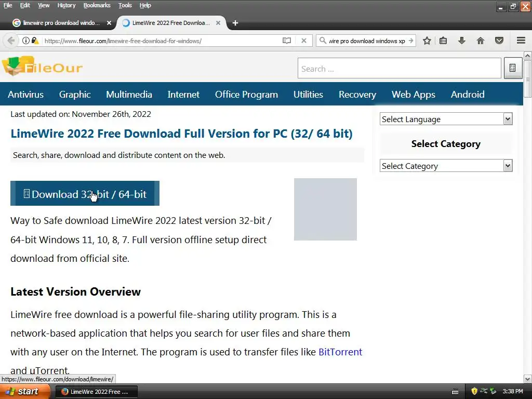Screen dimensions: 532x399
Task: Open the Graphic category link
Action: tap(75, 95)
